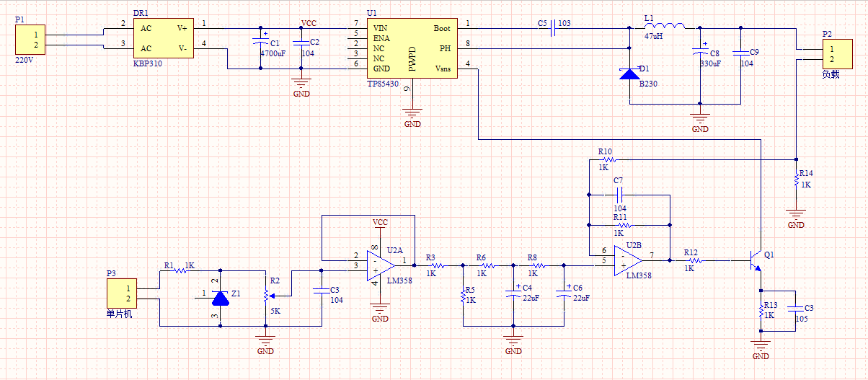This screenshot has height=380, width=868.
Task: Click the 103 value next to C5
Action: [x=564, y=24]
